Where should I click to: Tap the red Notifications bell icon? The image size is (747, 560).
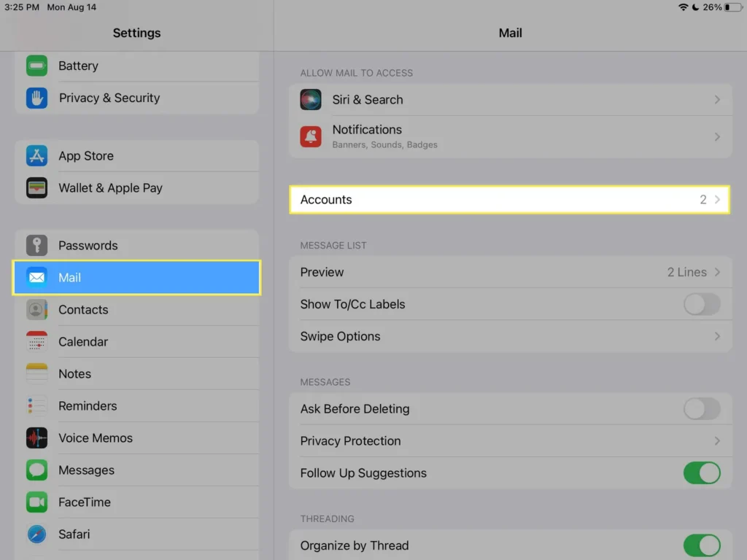311,136
